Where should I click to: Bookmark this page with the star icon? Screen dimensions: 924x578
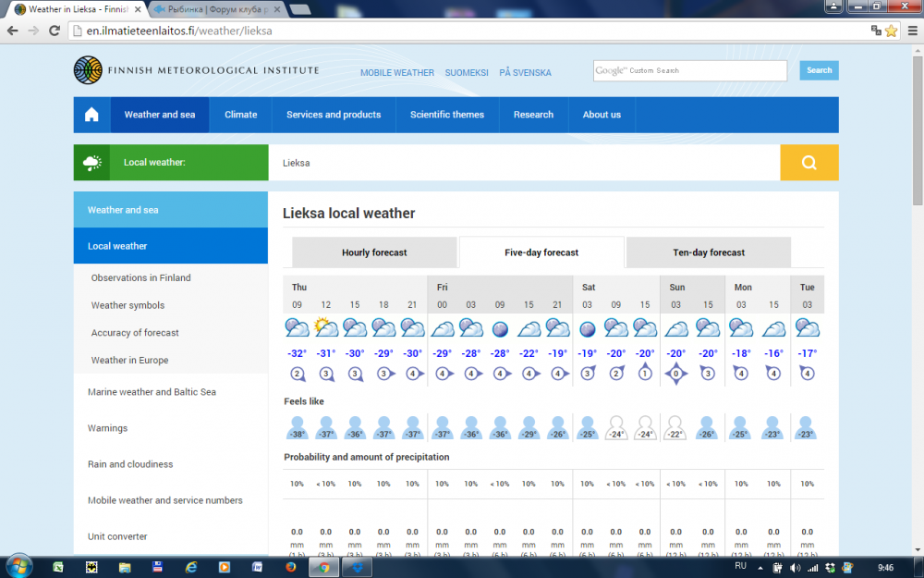pyautogui.click(x=891, y=31)
